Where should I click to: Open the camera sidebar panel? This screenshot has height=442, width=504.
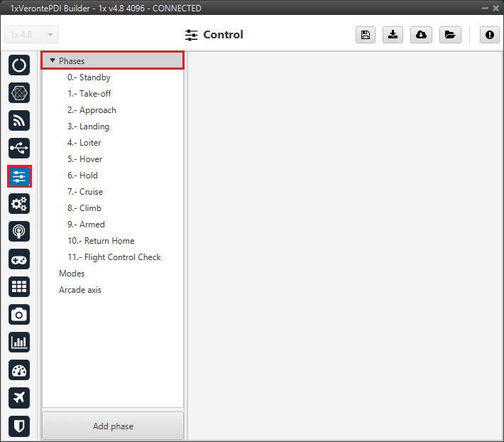[19, 314]
